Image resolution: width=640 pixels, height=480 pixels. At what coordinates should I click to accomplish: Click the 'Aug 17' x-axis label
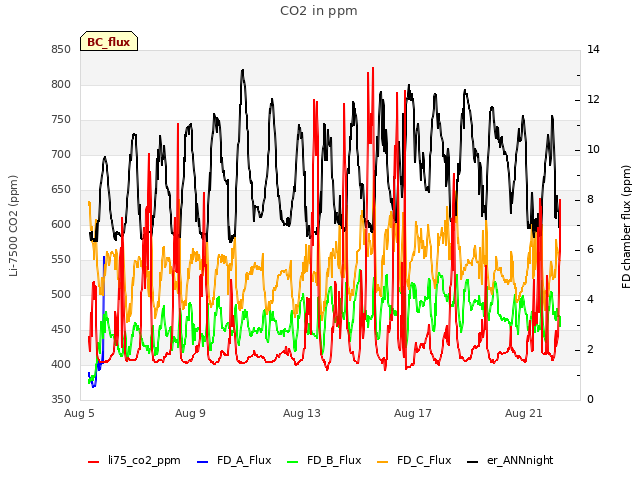(x=413, y=413)
